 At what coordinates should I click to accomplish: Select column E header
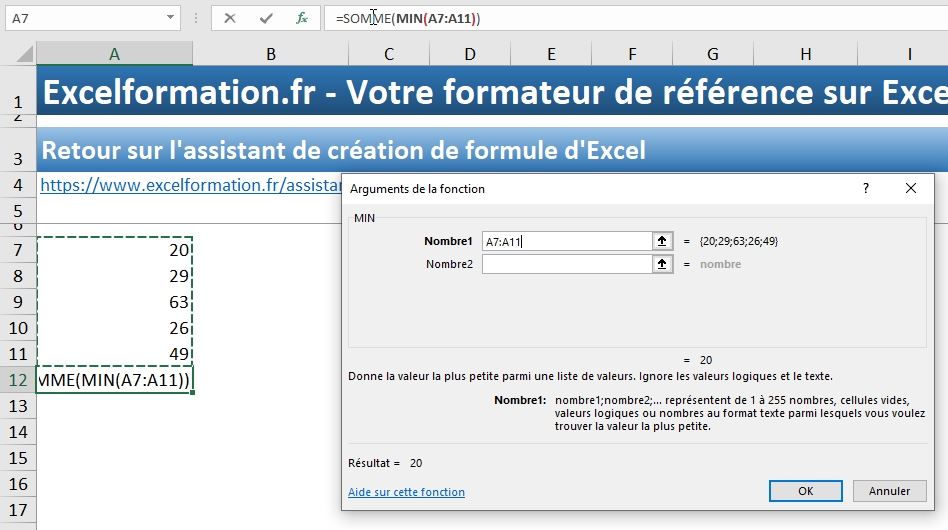[x=551, y=54]
